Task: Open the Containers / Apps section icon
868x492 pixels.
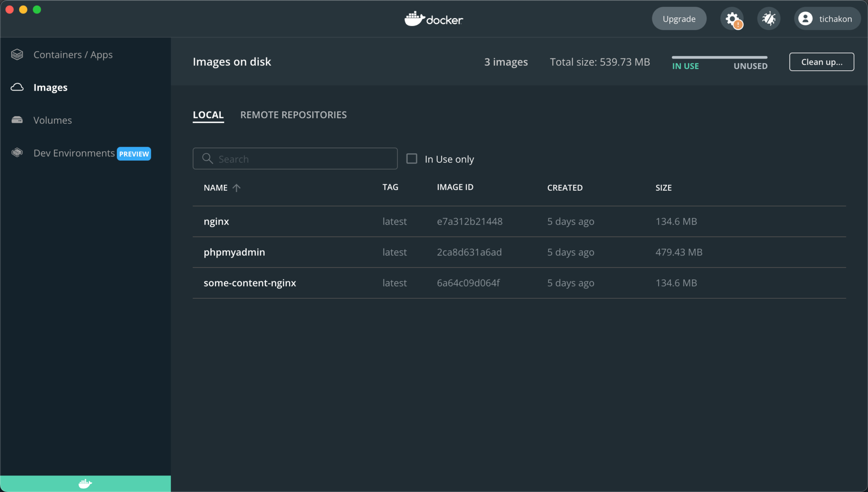Action: coord(17,54)
